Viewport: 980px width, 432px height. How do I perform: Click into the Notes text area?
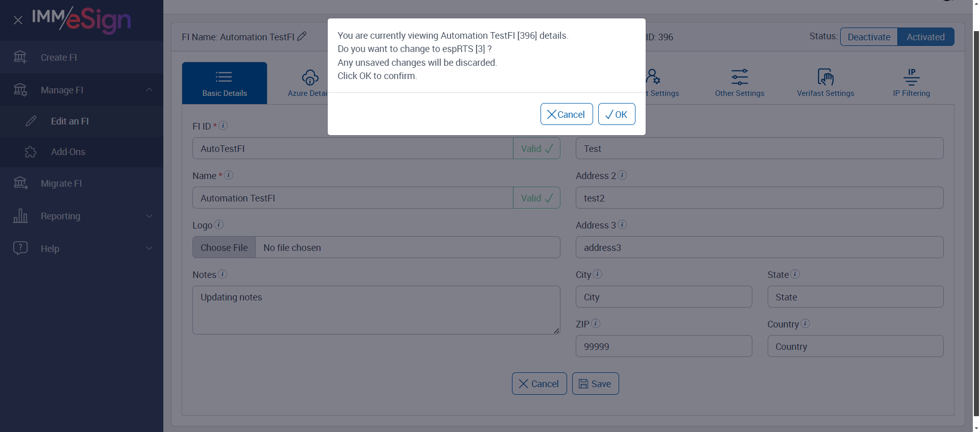[x=376, y=310]
